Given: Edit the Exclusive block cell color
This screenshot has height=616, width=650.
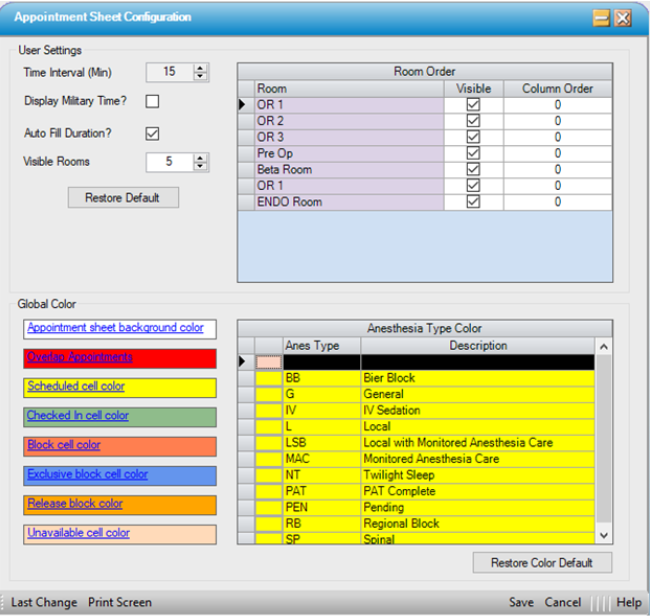Looking at the screenshot, I should click(x=88, y=474).
